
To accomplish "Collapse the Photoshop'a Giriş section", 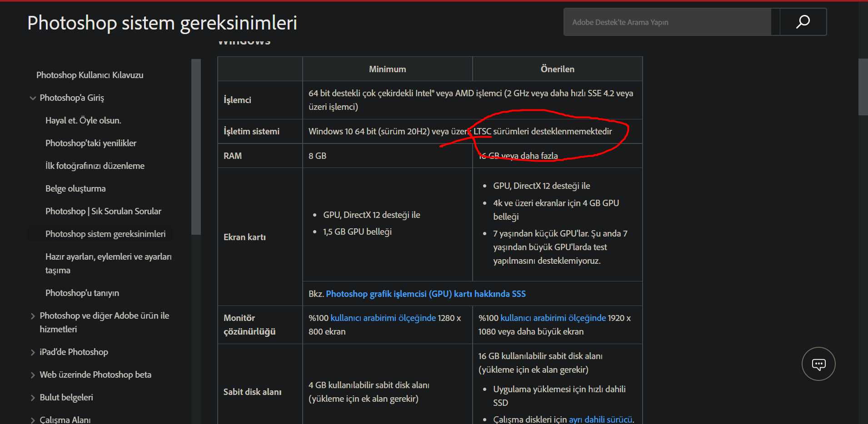I will coord(33,98).
